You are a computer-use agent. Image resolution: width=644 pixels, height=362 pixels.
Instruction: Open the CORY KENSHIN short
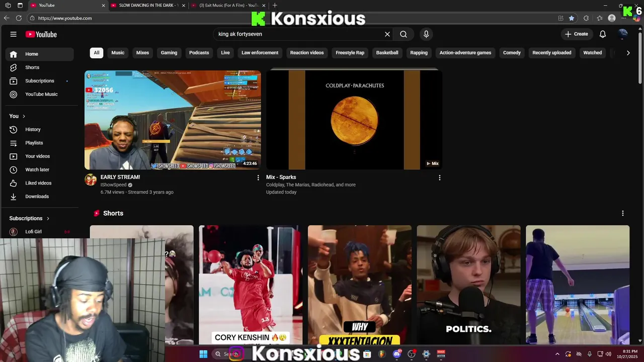[x=251, y=285]
